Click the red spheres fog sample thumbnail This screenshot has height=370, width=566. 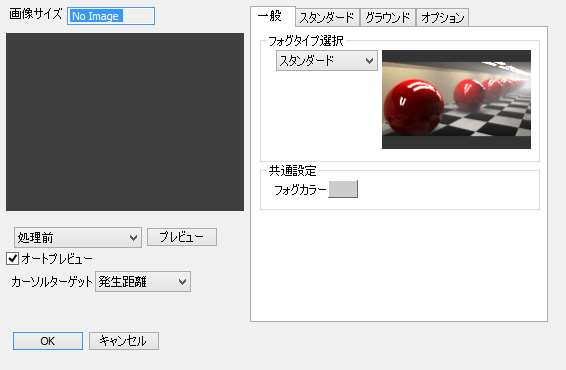coord(456,99)
